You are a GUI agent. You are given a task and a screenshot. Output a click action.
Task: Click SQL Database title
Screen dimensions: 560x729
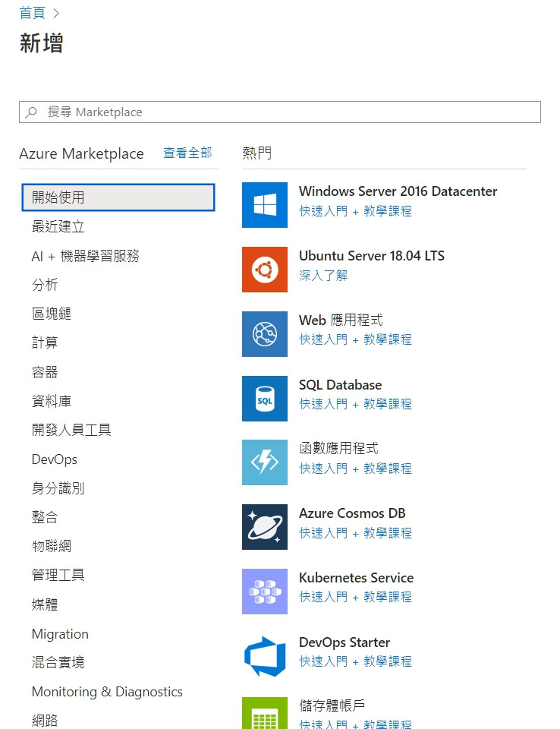pos(340,385)
